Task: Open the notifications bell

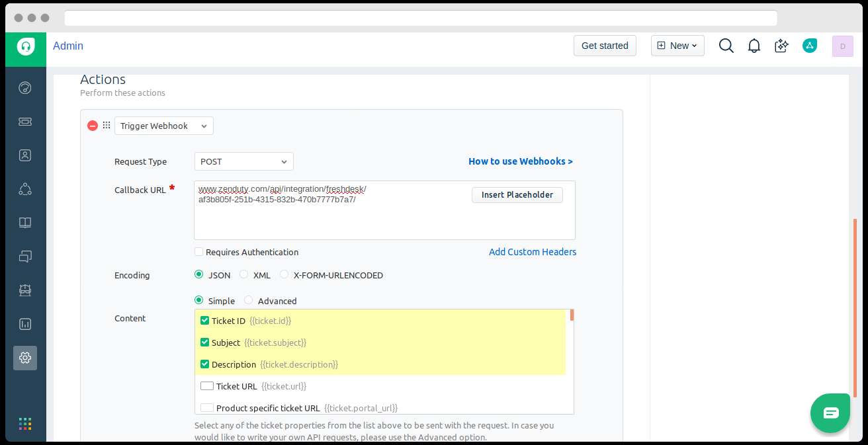Action: tap(754, 46)
